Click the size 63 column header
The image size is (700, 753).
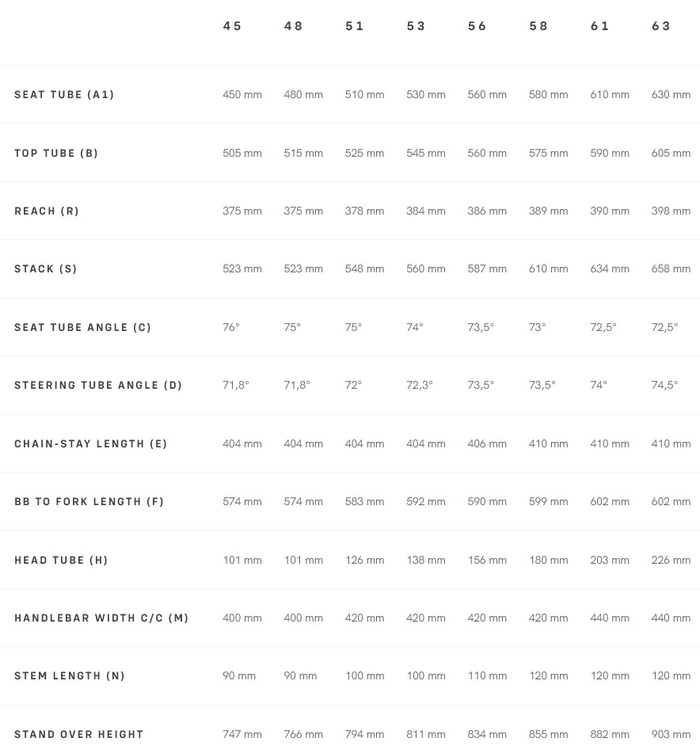tap(661, 26)
